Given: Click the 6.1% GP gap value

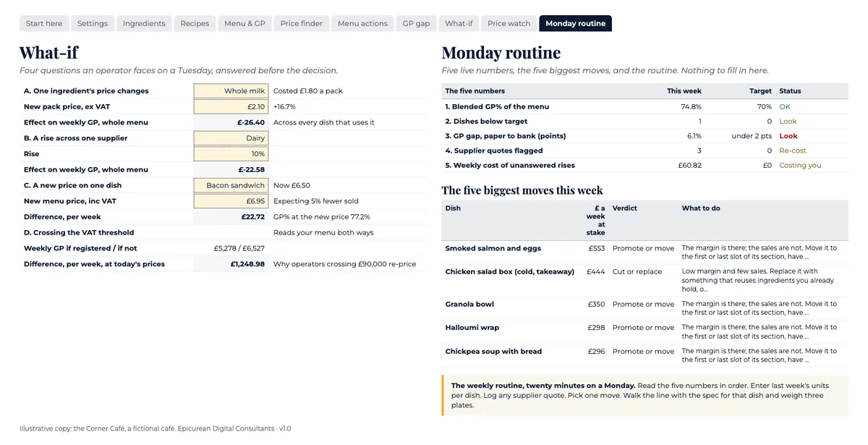Looking at the screenshot, I should pyautogui.click(x=694, y=136).
